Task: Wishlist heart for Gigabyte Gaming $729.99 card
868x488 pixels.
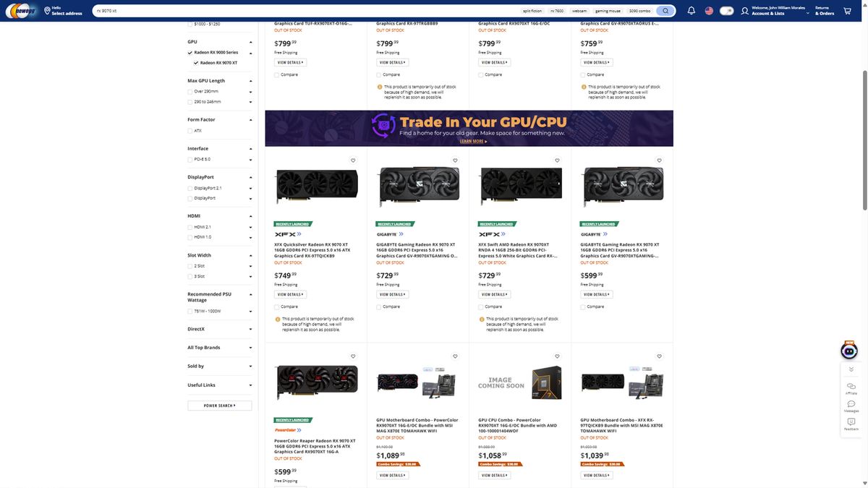Action: [x=455, y=160]
